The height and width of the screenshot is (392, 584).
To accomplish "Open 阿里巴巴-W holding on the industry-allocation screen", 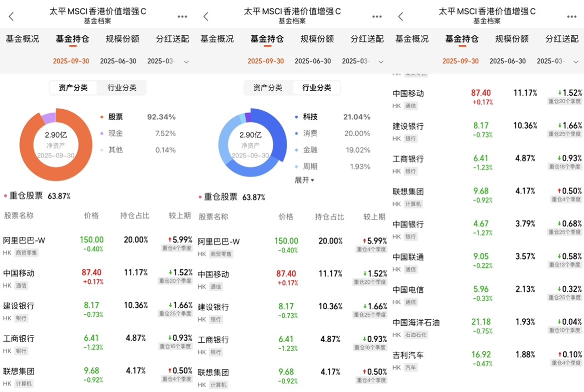I will pyautogui.click(x=292, y=247).
